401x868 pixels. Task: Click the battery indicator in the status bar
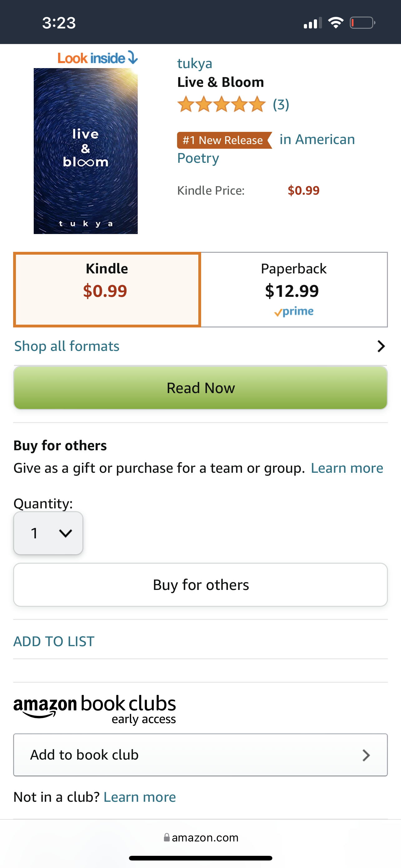point(362,22)
